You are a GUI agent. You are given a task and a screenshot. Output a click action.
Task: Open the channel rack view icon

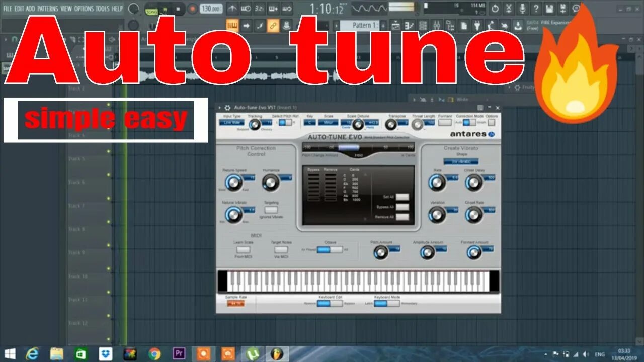point(424,25)
